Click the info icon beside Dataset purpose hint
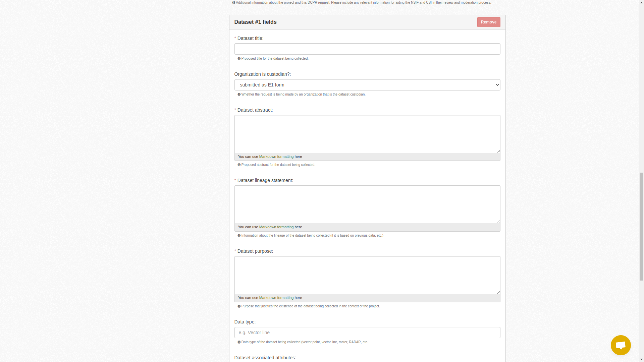644x362 pixels. point(239,306)
